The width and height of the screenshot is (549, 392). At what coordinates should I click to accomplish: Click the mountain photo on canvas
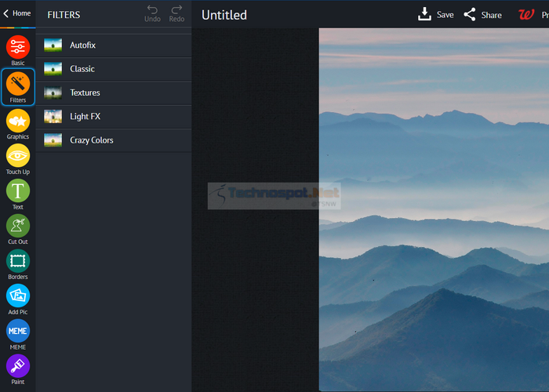click(x=434, y=209)
